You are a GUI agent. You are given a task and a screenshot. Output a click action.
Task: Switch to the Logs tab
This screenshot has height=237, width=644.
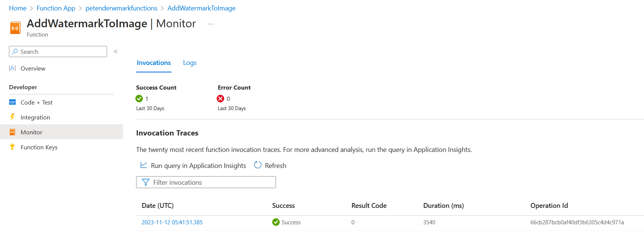pyautogui.click(x=190, y=63)
